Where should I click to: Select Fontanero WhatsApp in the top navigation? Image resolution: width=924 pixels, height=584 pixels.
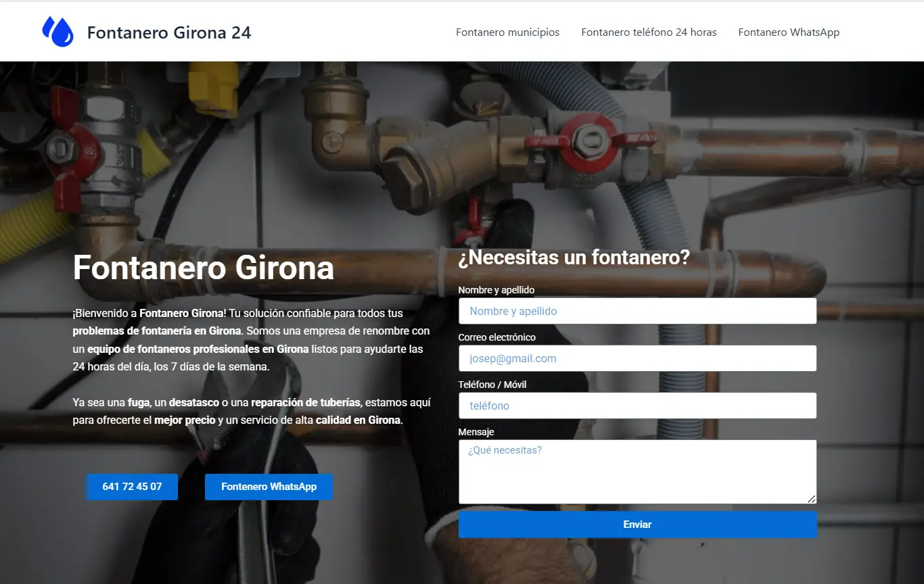click(789, 32)
